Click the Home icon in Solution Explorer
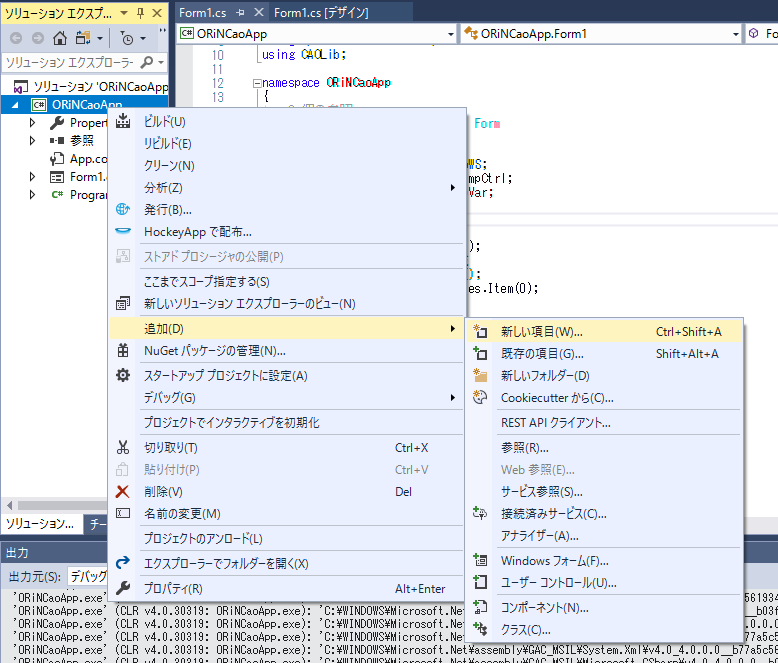778x663 pixels. pos(60,38)
